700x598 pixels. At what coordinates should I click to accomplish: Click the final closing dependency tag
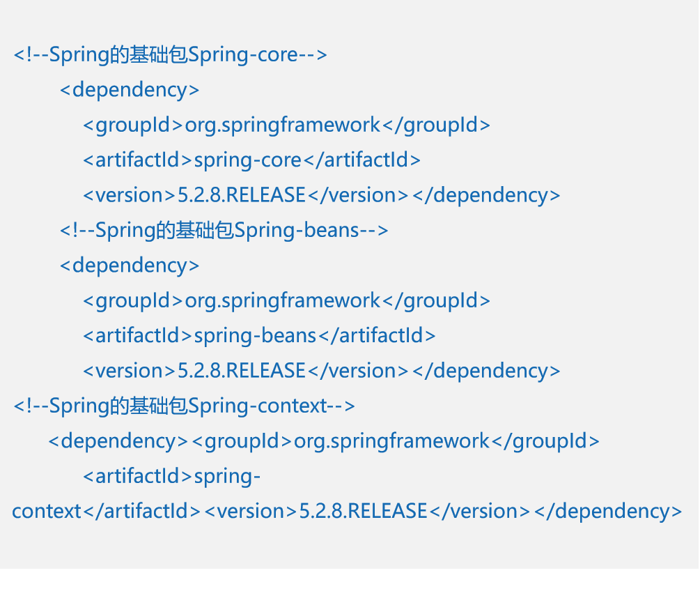pyautogui.click(x=608, y=512)
